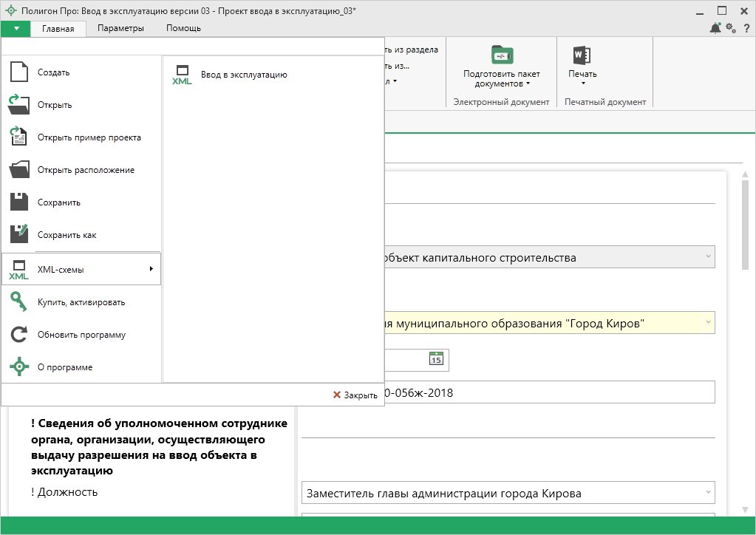Image resolution: width=756 pixels, height=535 pixels.
Task: Open the Помощь tab
Action: tap(183, 28)
